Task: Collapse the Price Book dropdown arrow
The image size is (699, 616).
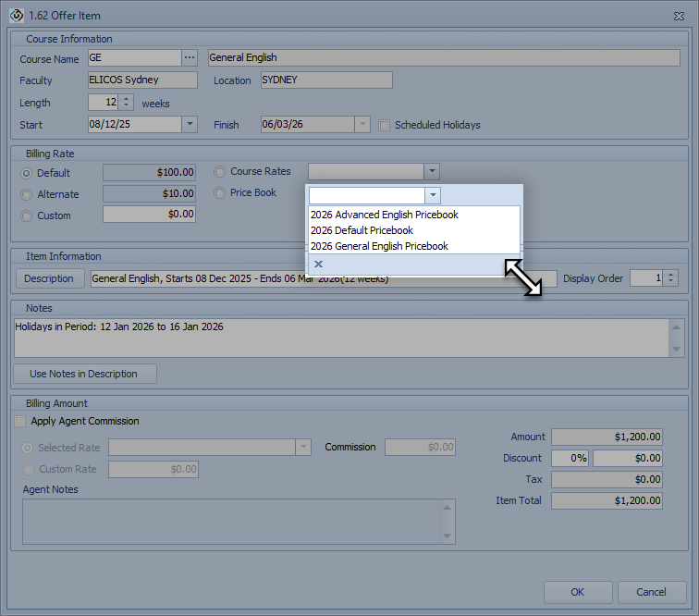Action: click(433, 195)
